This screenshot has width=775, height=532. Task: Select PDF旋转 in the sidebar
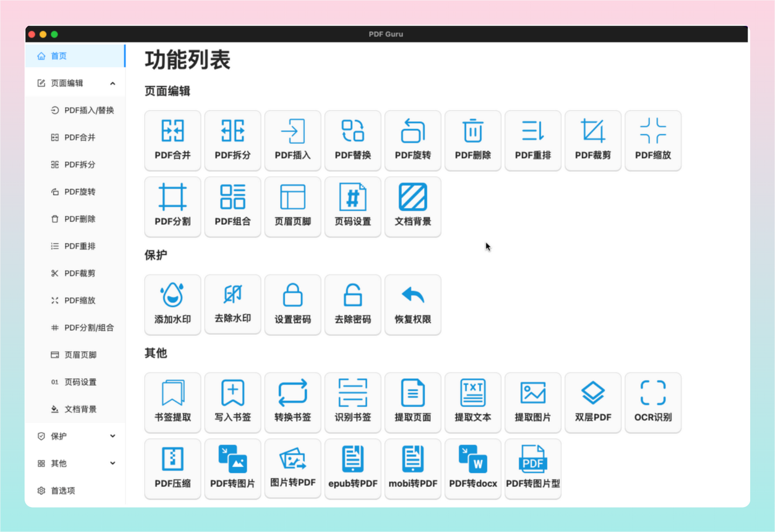[x=75, y=192]
